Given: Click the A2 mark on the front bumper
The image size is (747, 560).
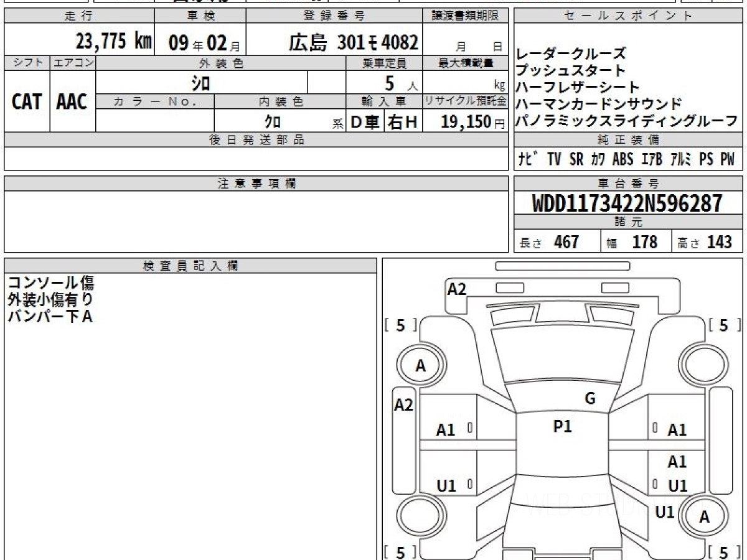Looking at the screenshot, I should [457, 289].
